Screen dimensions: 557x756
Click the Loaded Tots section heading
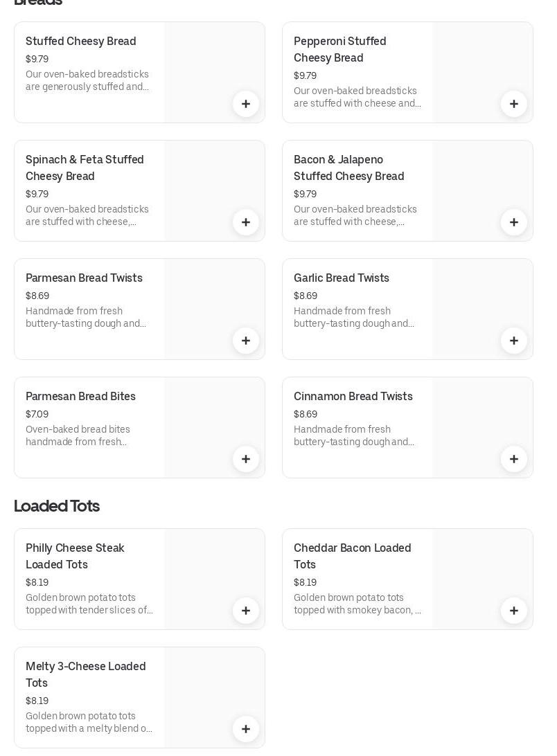(57, 506)
